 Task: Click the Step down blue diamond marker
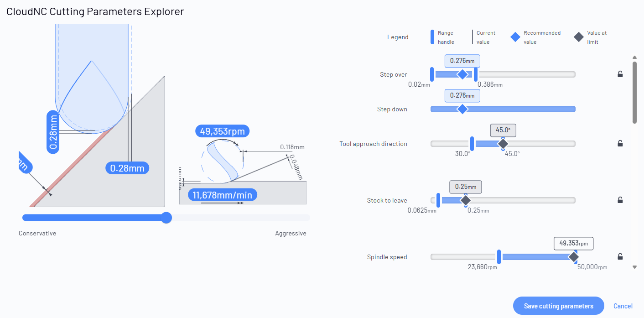[x=462, y=109]
